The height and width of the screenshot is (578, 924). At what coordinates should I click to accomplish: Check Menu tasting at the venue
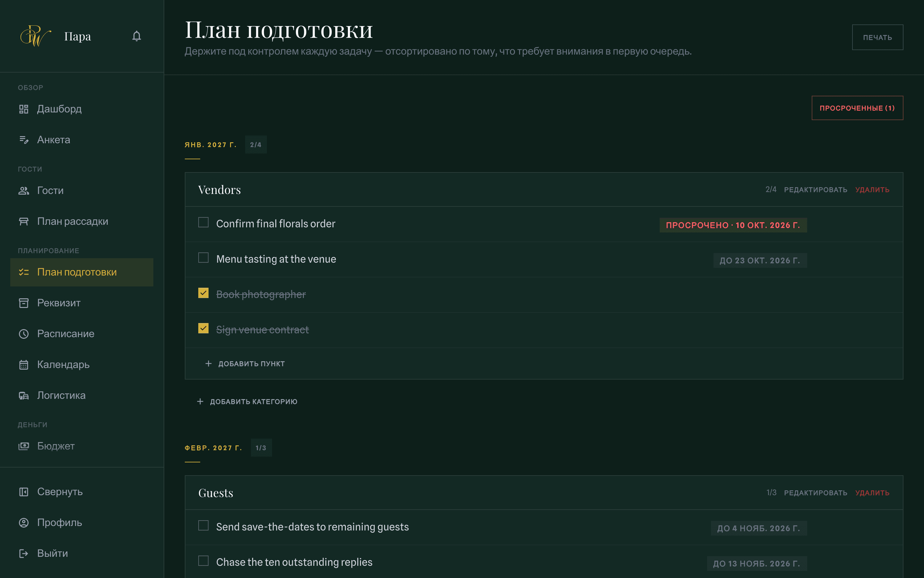203,258
